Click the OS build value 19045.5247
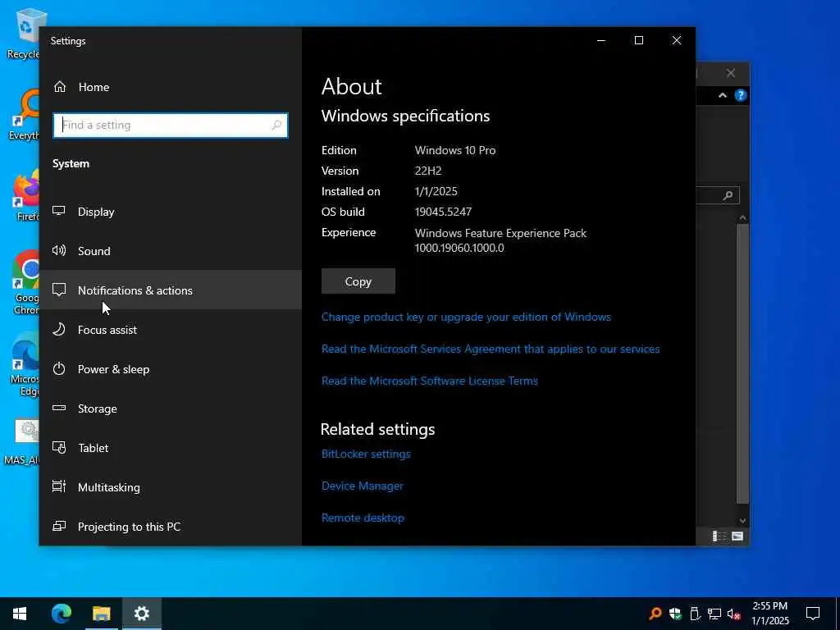The image size is (840, 630). [x=443, y=212]
